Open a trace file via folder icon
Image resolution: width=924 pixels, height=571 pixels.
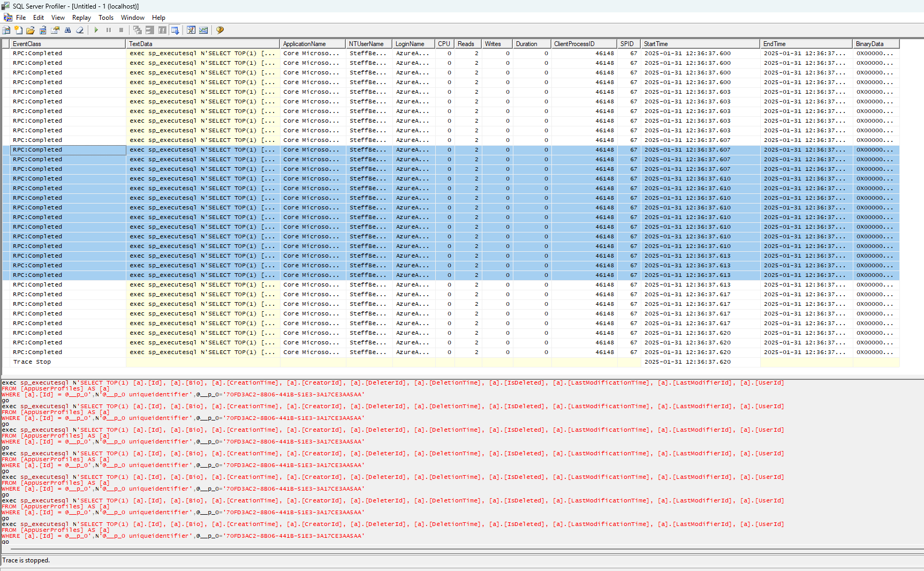click(31, 31)
